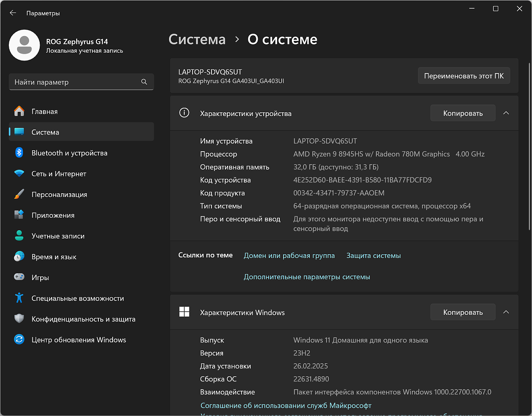Click LAPTOP-SDVQ6SUT header name

point(210,72)
